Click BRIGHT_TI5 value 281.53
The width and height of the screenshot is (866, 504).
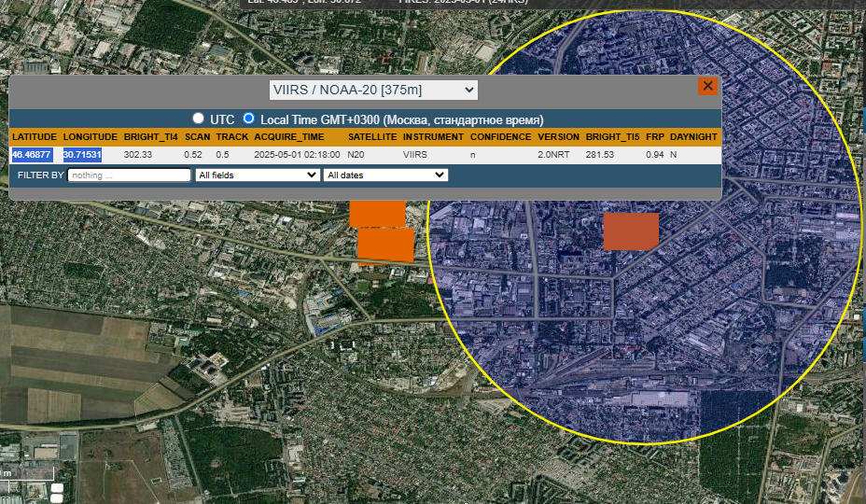600,155
